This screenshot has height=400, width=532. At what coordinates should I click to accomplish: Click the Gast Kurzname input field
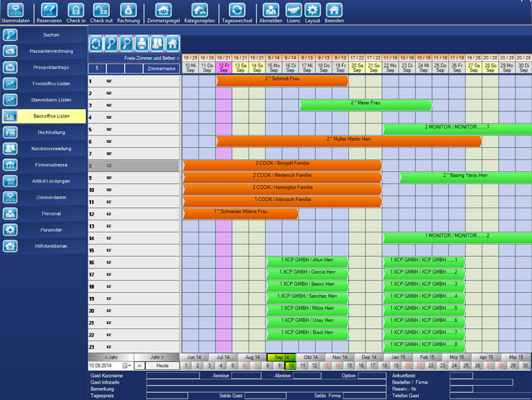(x=173, y=376)
